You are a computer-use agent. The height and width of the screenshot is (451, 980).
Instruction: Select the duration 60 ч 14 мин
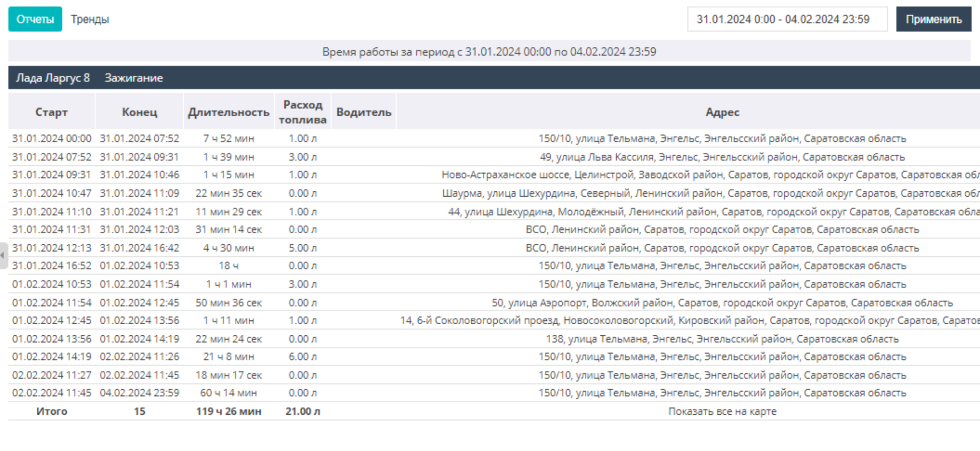229,393
